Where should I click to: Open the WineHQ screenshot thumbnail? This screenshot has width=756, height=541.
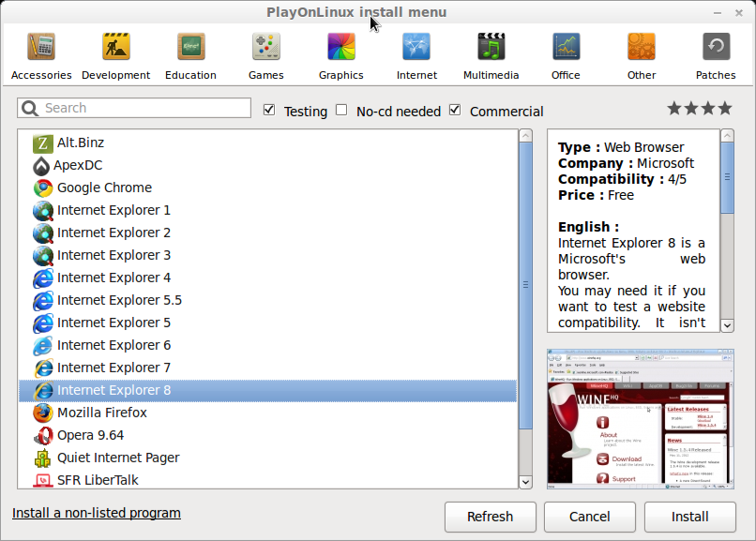[x=641, y=419]
